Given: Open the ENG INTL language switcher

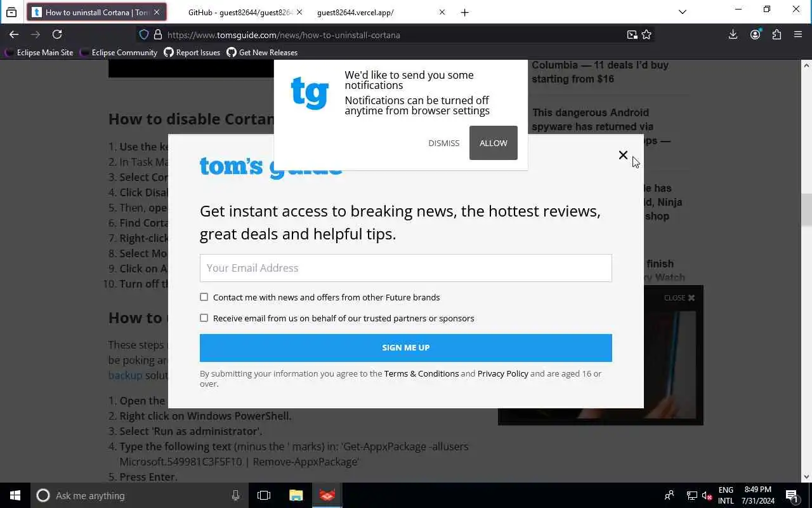Looking at the screenshot, I should pos(726,495).
